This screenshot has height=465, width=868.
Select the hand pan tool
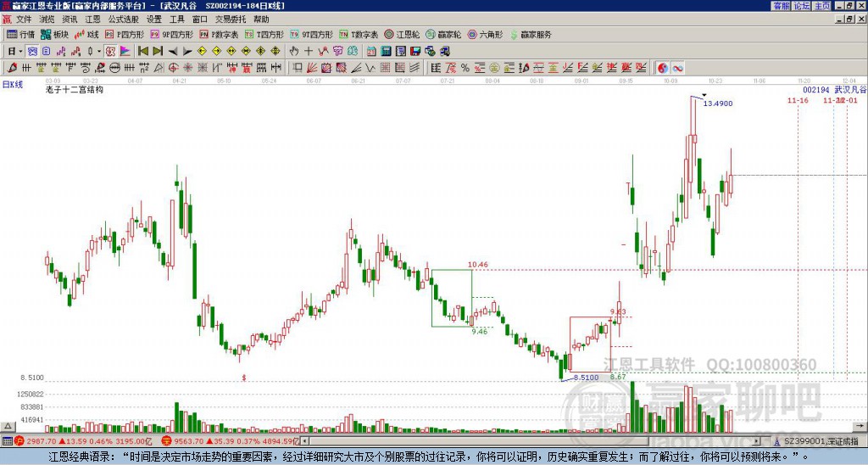(x=294, y=51)
